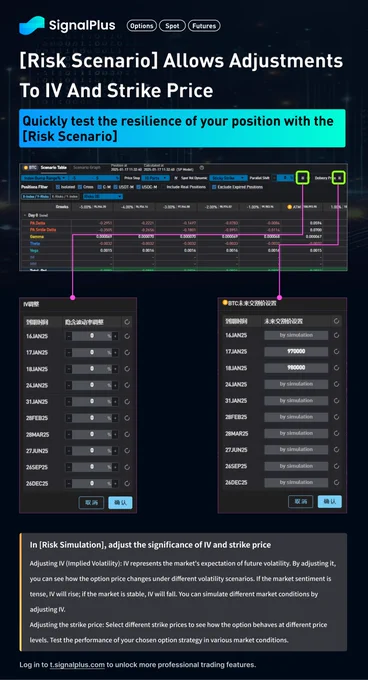
Task: Reset all rows in IV adjustment header
Action: (127, 322)
